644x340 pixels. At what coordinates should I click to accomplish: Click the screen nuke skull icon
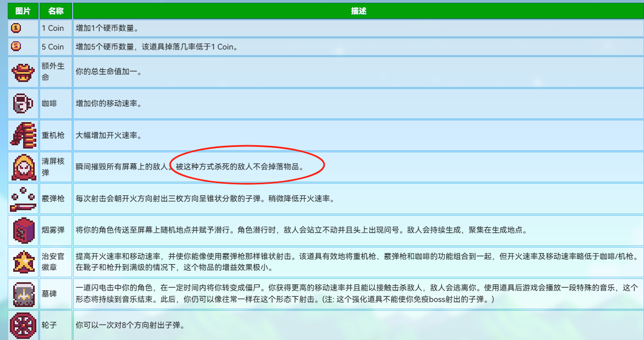pos(23,167)
